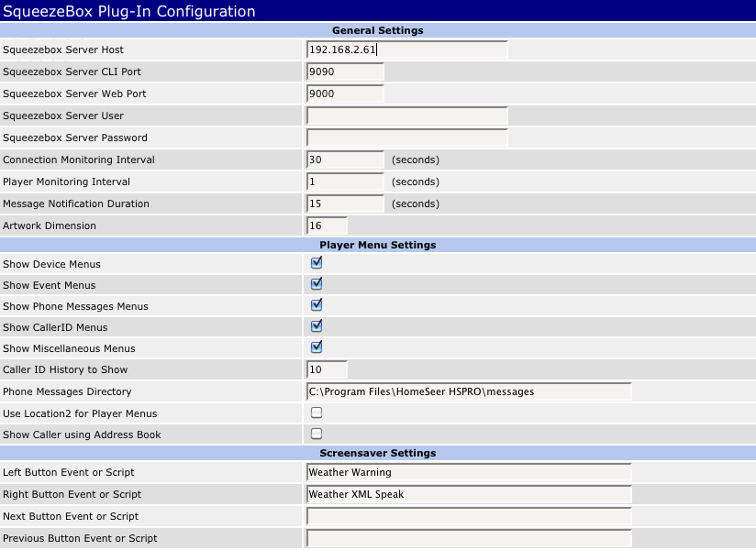
Task: Click the Squeezebox Server Host label
Action: [63, 49]
